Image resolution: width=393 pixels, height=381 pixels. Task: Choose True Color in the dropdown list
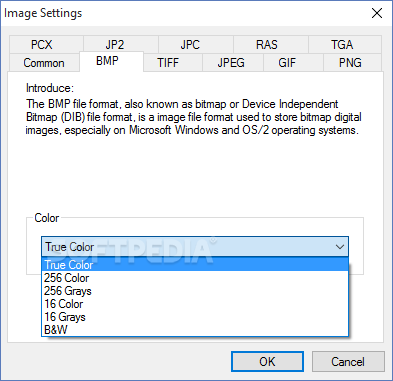(195, 265)
